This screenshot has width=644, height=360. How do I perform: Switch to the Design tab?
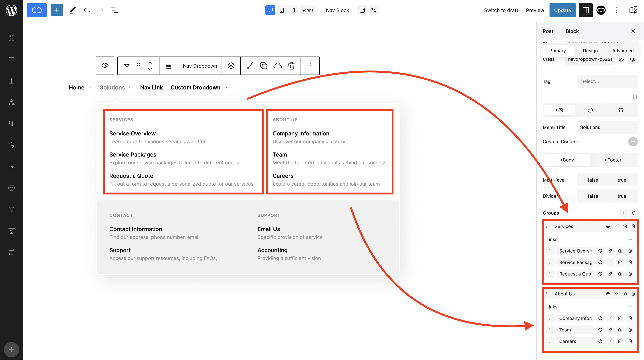coord(590,51)
